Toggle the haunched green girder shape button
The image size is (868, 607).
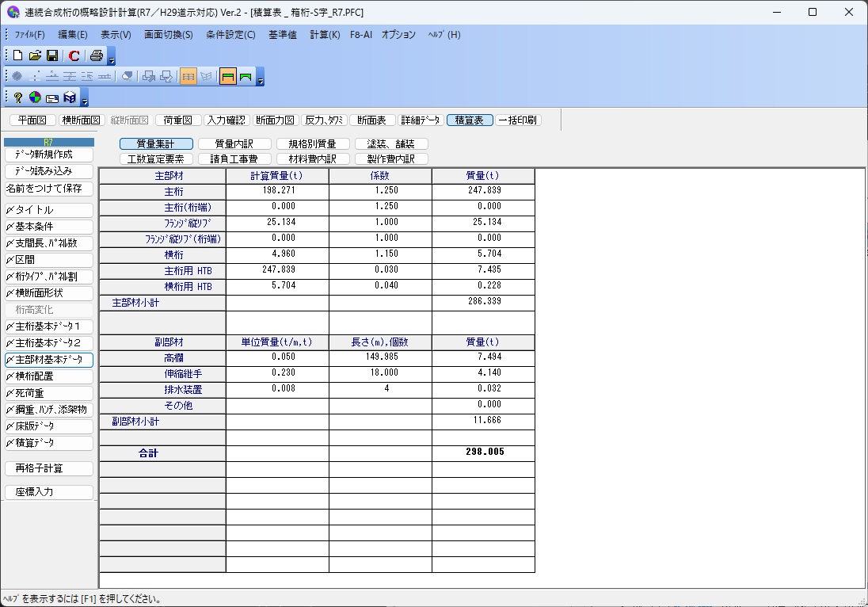pyautogui.click(x=246, y=76)
